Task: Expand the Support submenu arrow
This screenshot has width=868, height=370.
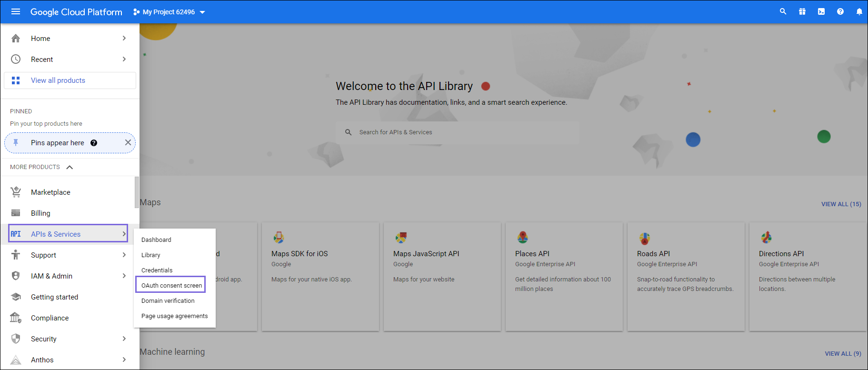Action: (x=124, y=255)
